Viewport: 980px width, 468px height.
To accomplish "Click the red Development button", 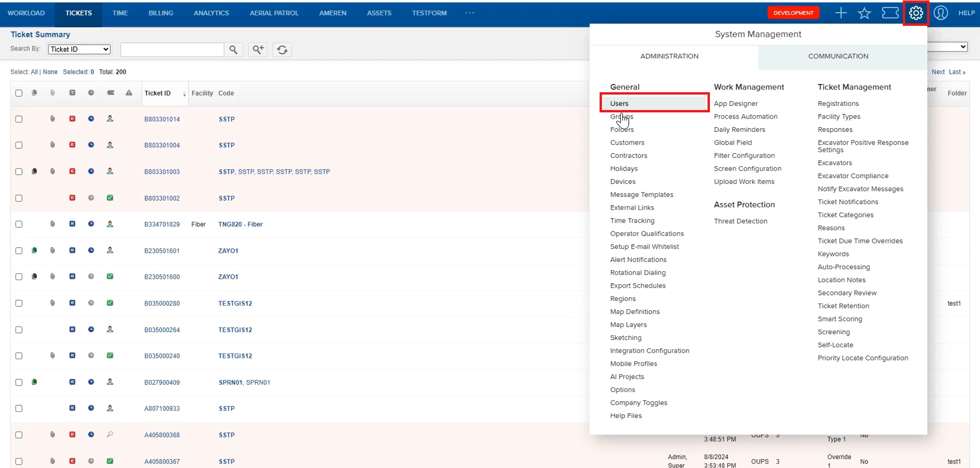I will point(793,13).
